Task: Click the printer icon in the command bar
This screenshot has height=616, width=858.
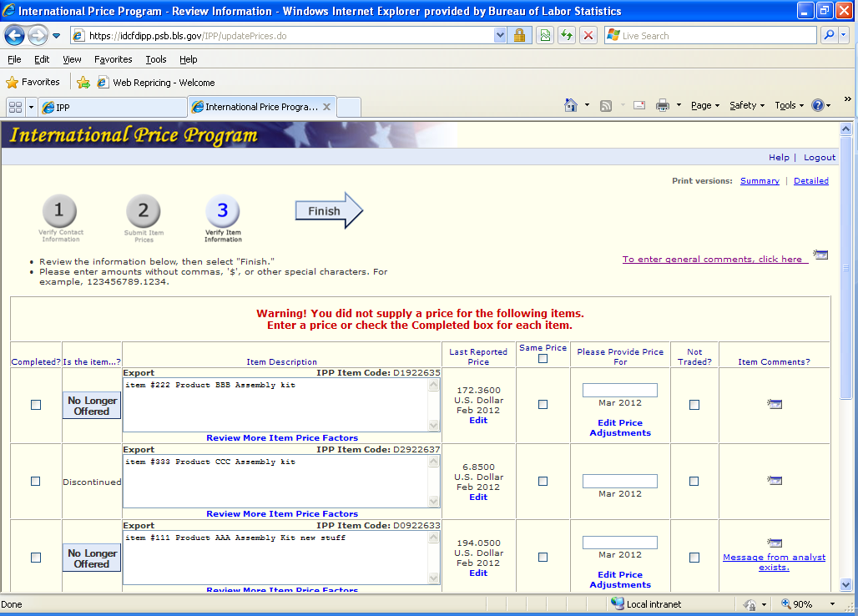Action: pos(663,105)
